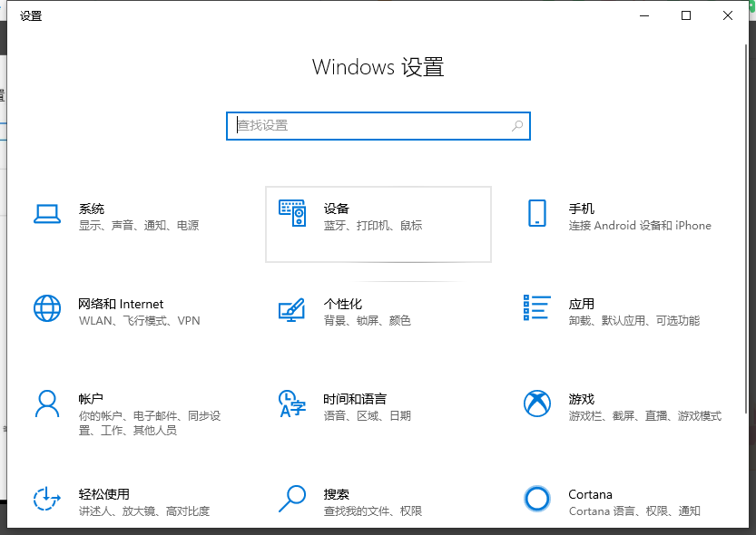Click the magnifier icon inside search box

tap(517, 126)
